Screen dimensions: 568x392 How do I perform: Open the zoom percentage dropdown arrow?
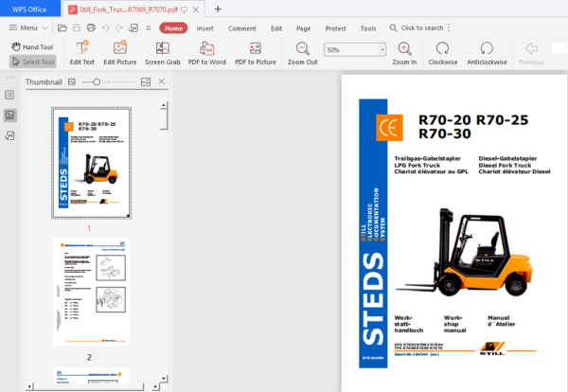point(382,49)
